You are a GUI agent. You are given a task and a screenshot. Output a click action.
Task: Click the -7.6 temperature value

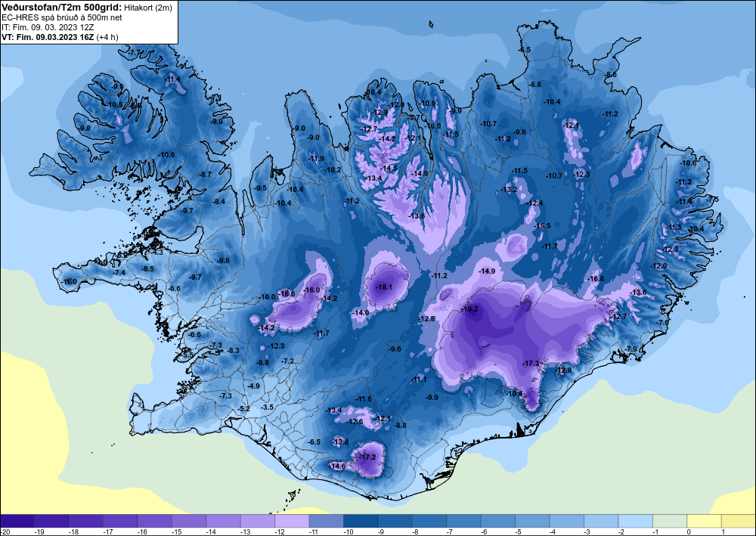click(x=663, y=323)
